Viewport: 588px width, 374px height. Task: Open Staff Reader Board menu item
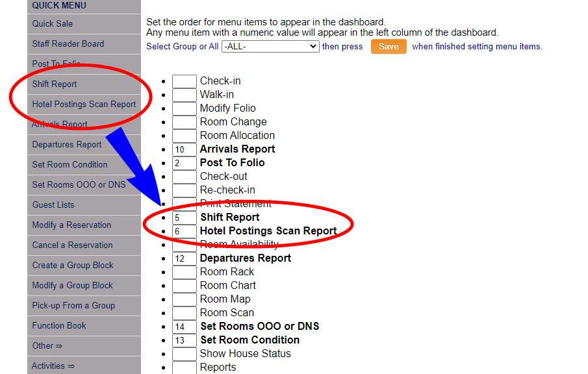point(68,44)
